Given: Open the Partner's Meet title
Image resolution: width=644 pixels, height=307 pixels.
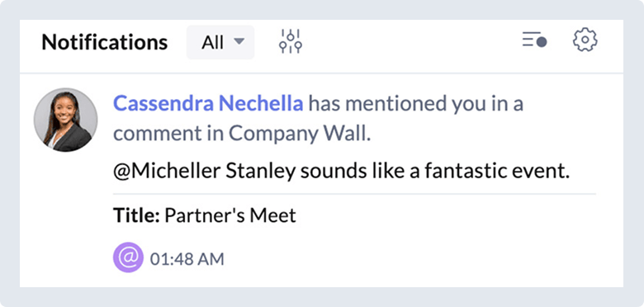Looking at the screenshot, I should (230, 215).
